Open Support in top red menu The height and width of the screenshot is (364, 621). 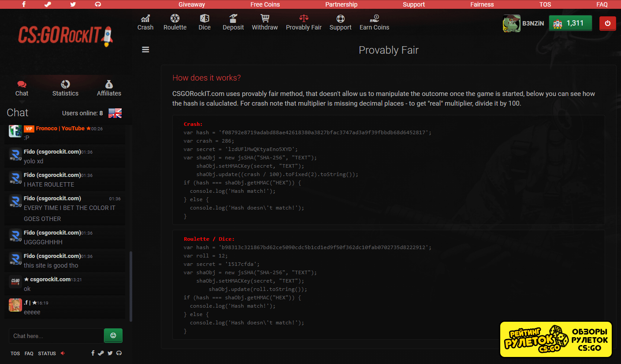pos(414,4)
